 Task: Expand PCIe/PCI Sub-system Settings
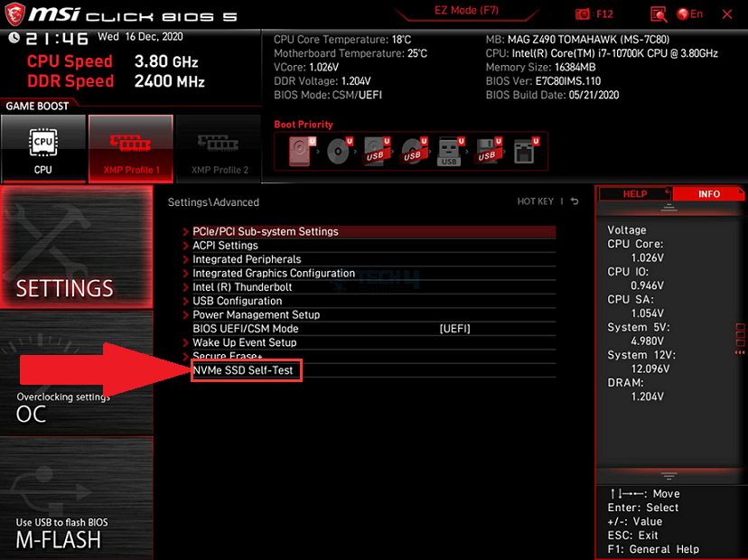(265, 231)
